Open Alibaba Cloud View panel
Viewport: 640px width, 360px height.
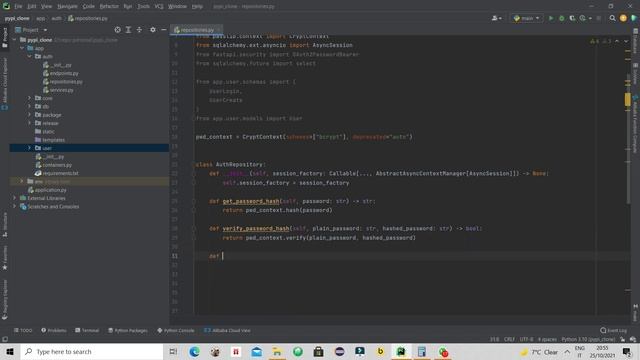pos(227,330)
